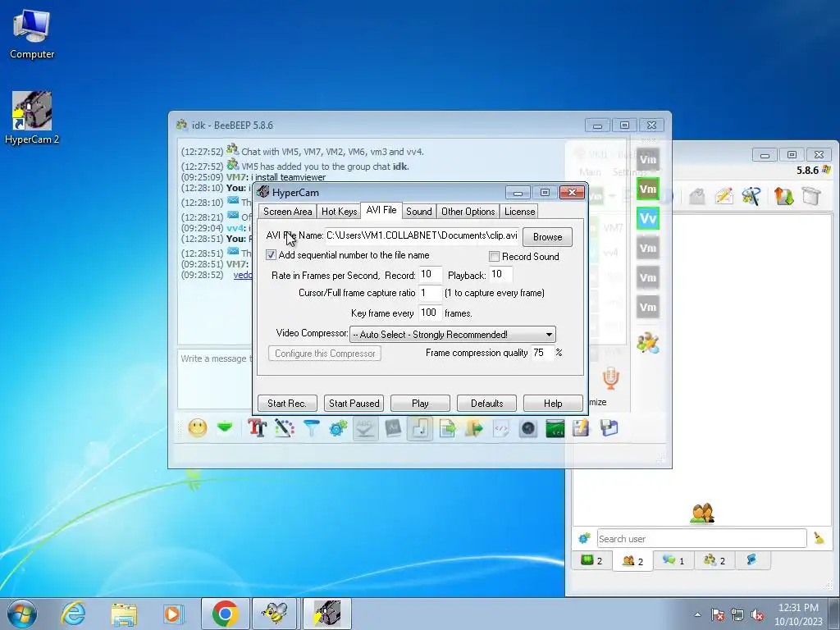
Task: Click the Defaults button
Action: [x=487, y=403]
